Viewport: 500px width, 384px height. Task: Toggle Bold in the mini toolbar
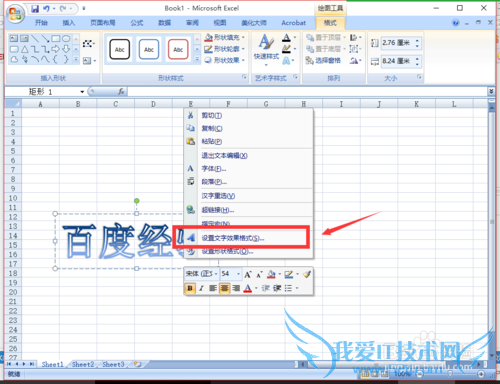coord(190,288)
